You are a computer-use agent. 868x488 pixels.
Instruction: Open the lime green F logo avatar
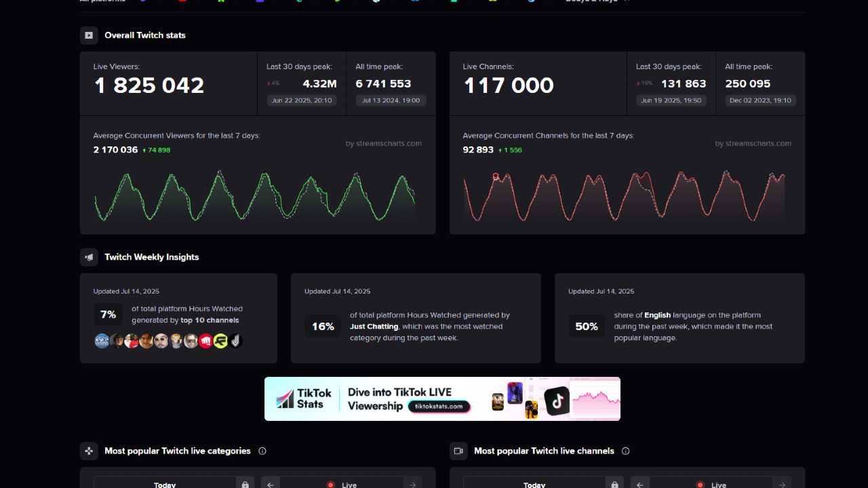pos(221,341)
